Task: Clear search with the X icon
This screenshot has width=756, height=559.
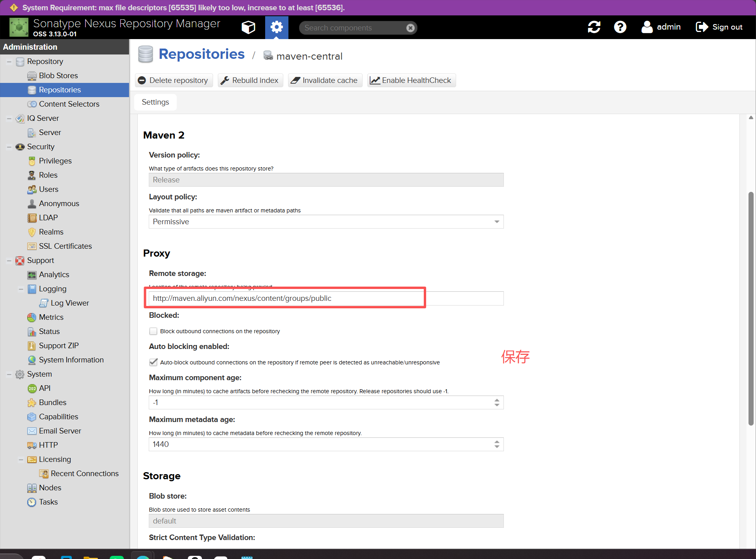Action: click(x=410, y=28)
